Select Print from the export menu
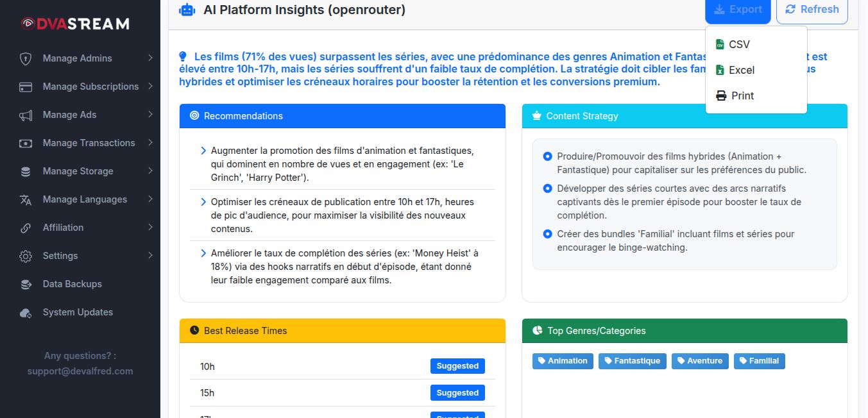Image resolution: width=868 pixels, height=418 pixels. [742, 96]
